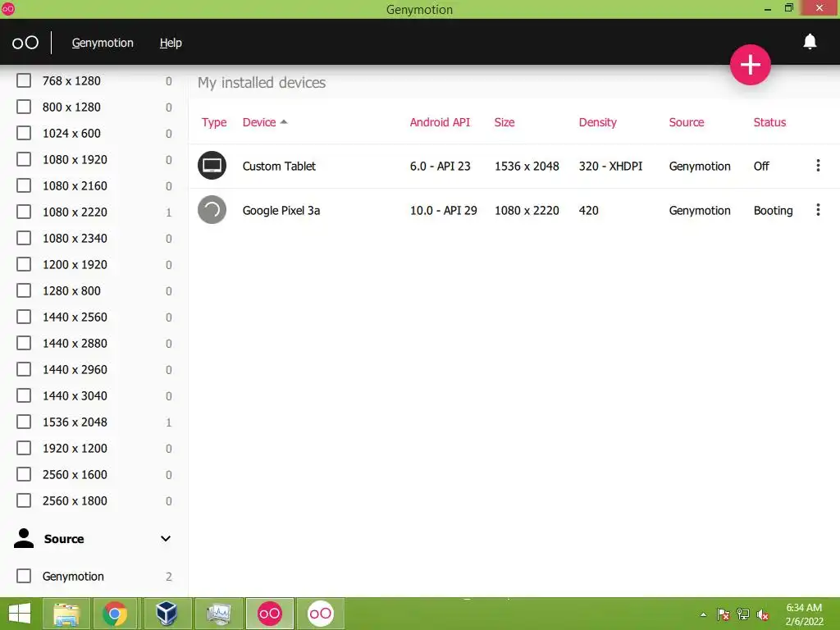Viewport: 840px width, 630px height.
Task: Click the Off status text
Action: pos(761,166)
